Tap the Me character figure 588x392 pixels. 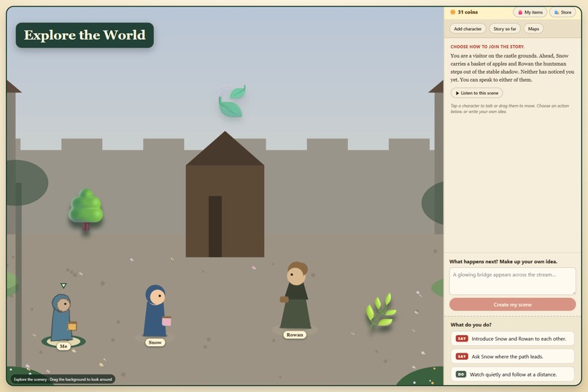click(63, 318)
